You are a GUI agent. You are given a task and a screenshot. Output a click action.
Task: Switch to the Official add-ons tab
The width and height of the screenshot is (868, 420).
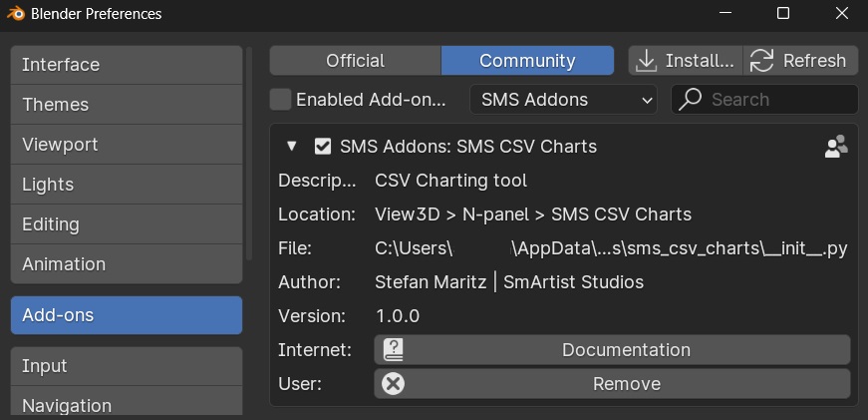coord(356,61)
